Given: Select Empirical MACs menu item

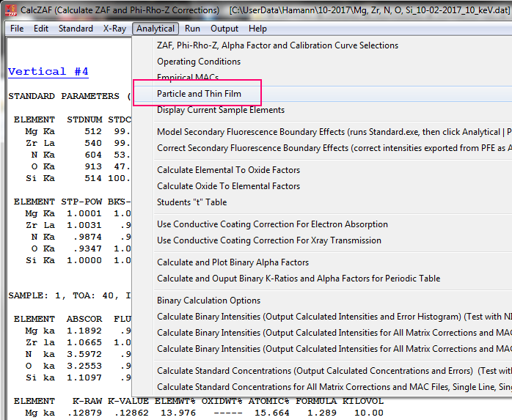Looking at the screenshot, I should tap(188, 78).
